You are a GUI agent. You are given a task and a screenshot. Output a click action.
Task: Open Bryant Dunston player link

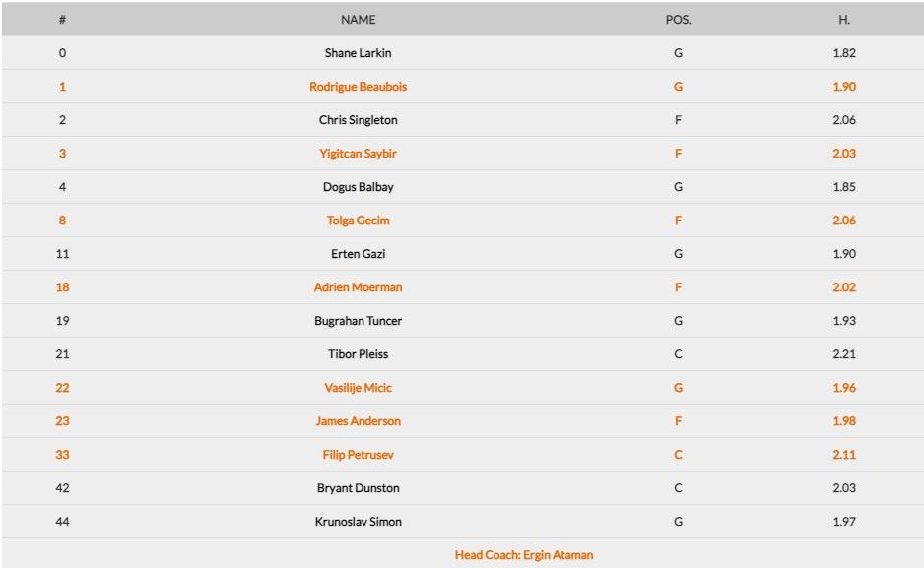point(358,488)
